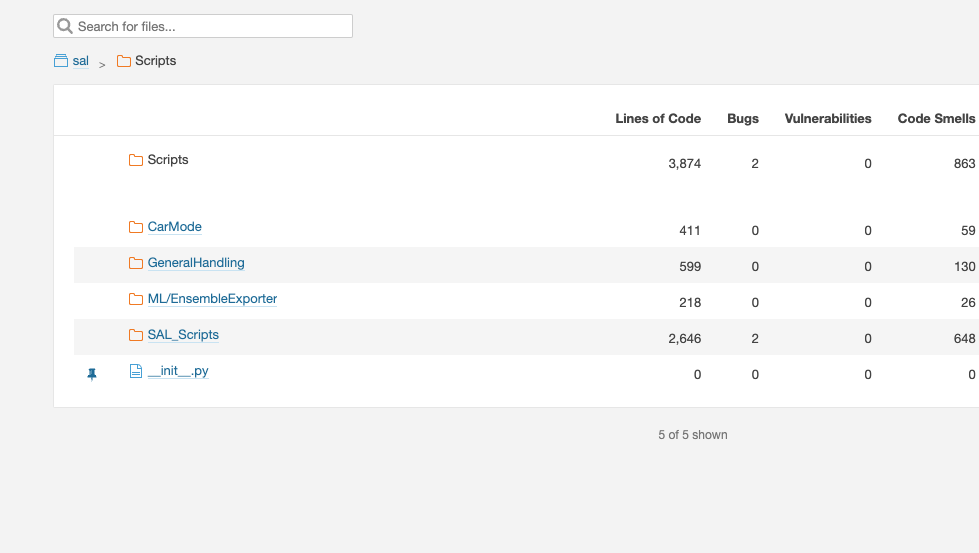
Task: Open the __init__.py file
Action: click(178, 371)
